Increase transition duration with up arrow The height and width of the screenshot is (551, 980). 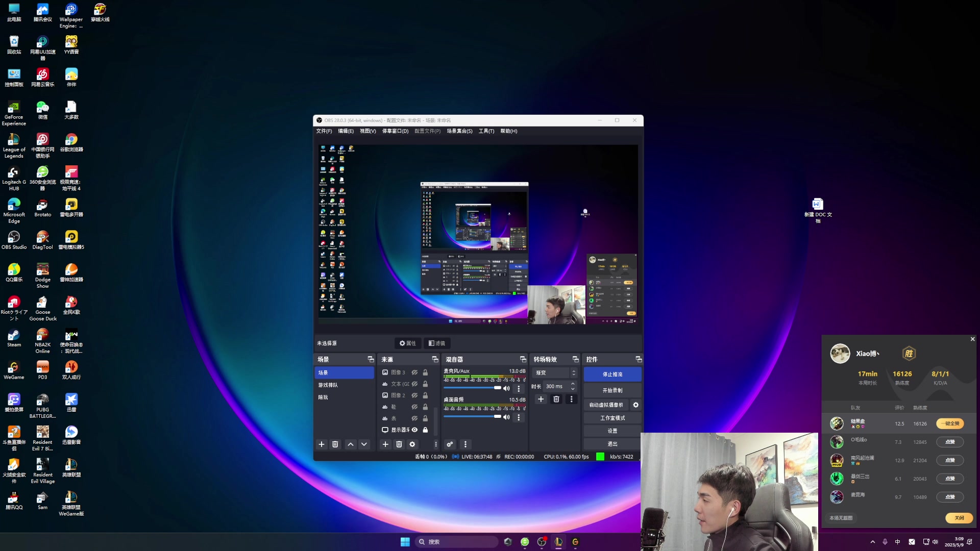coord(573,384)
